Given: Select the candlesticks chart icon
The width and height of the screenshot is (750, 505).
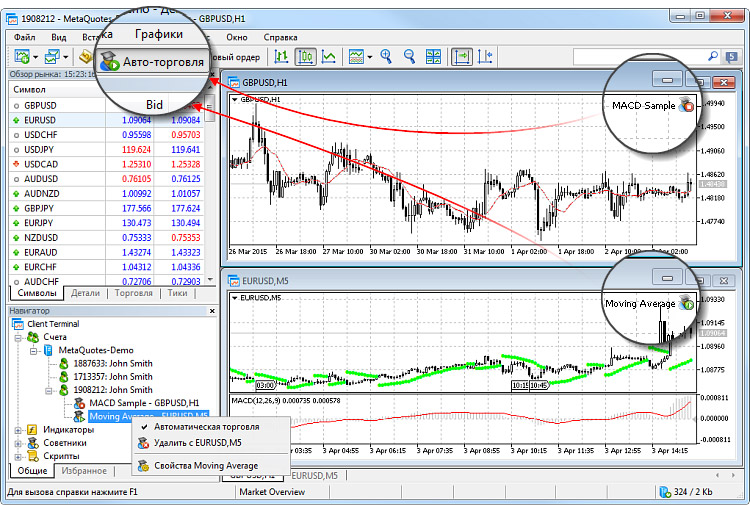Looking at the screenshot, I should 305,57.
